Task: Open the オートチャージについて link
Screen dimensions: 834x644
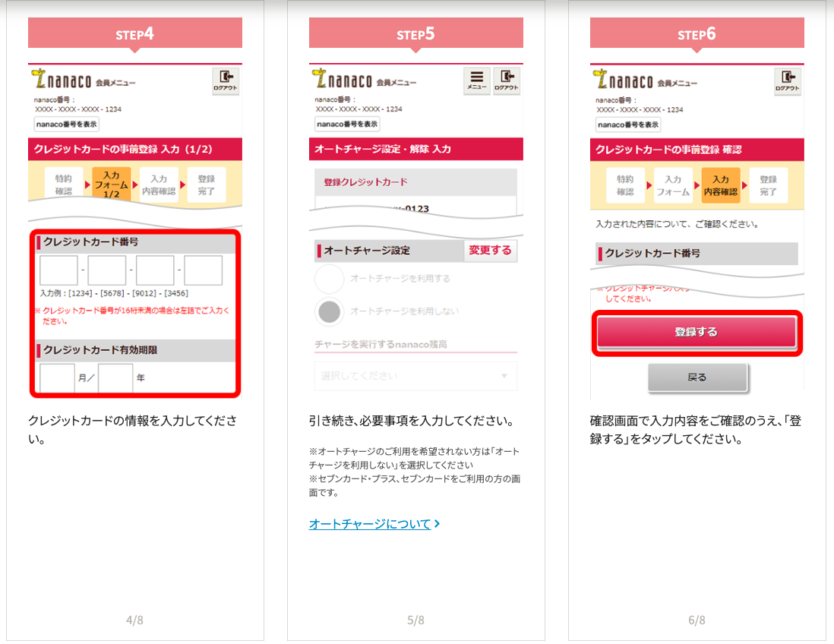Action: coord(370,524)
